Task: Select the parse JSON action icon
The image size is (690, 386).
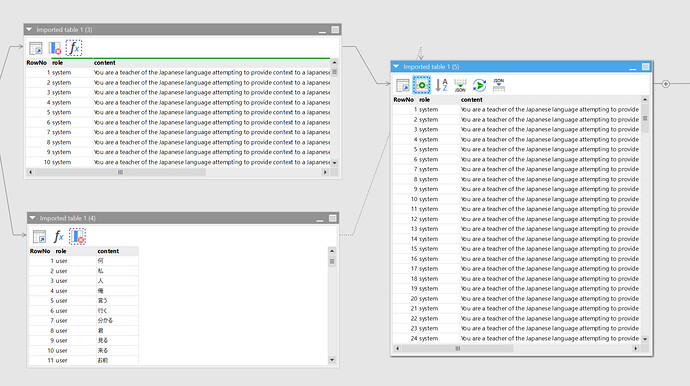Action: (499, 85)
